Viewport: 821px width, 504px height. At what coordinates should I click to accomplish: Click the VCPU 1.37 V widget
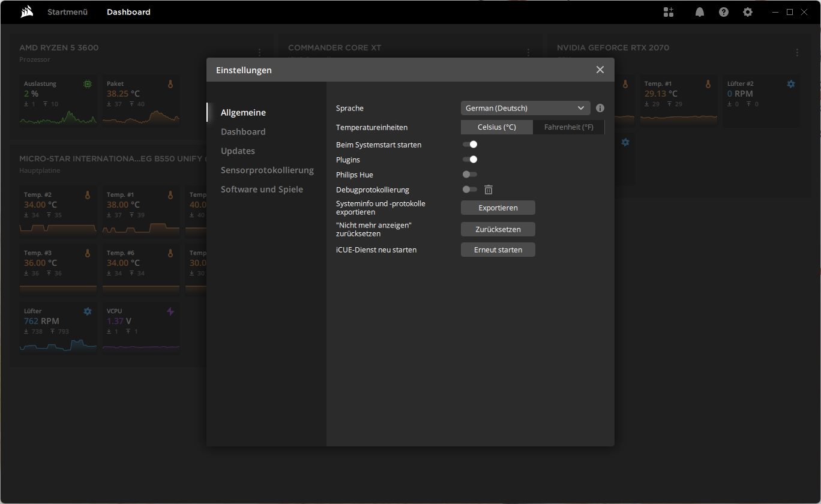click(140, 328)
